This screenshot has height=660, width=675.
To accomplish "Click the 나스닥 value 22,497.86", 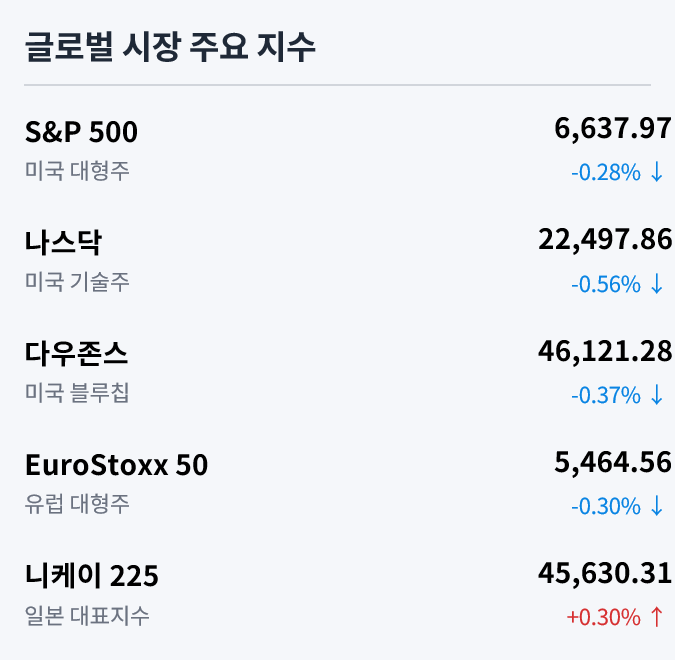I will (x=604, y=240).
